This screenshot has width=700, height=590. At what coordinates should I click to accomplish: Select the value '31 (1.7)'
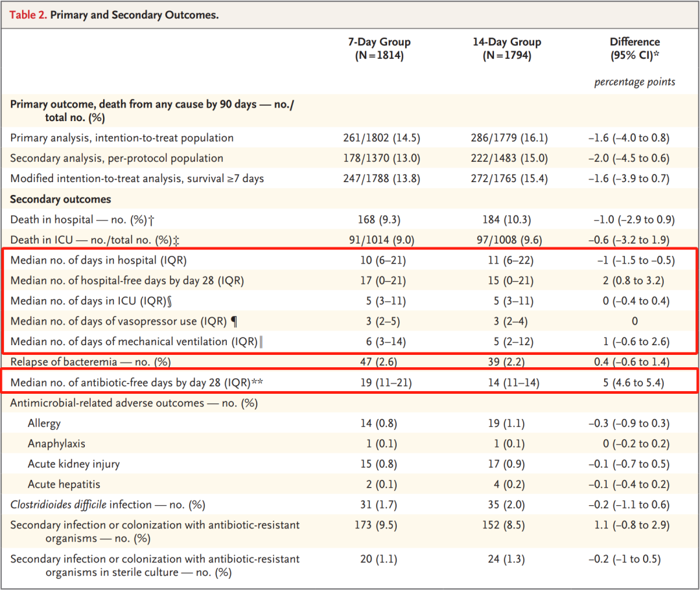[x=379, y=505]
